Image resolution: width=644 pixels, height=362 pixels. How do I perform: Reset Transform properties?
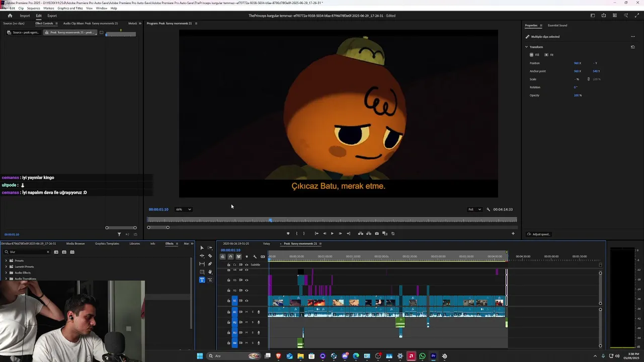[x=632, y=47]
